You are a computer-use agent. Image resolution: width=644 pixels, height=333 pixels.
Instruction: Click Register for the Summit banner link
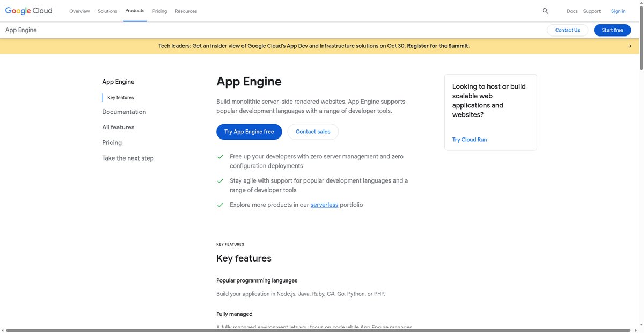pyautogui.click(x=438, y=46)
